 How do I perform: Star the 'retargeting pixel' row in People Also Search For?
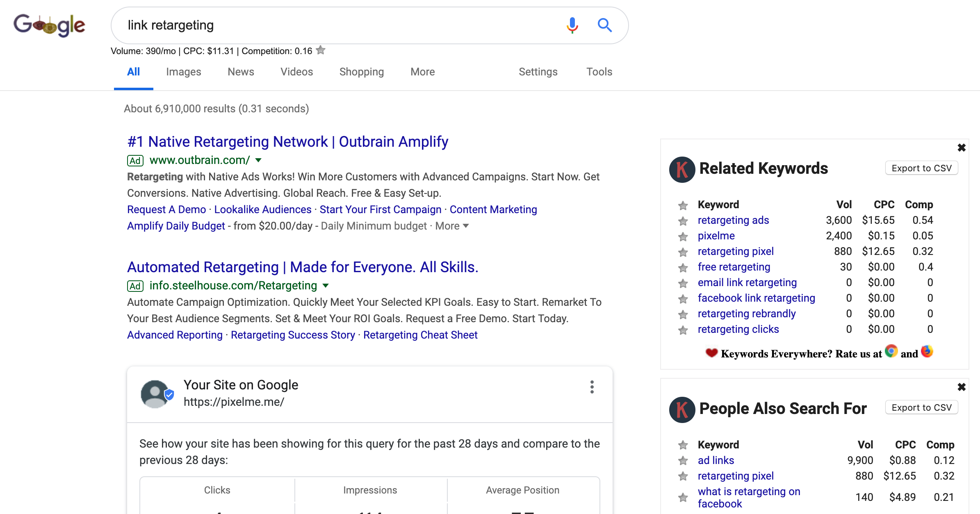pos(683,476)
